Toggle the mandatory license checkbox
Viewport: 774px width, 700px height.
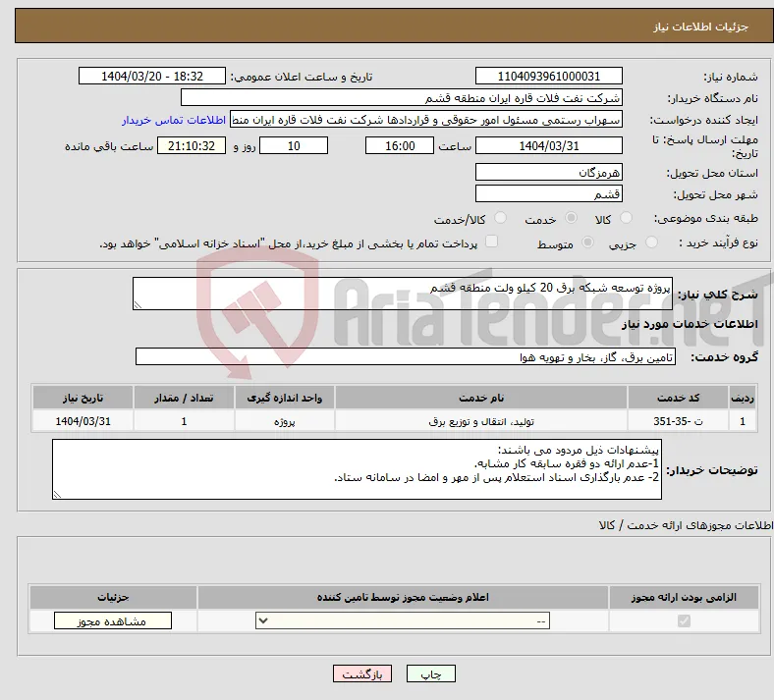685,620
